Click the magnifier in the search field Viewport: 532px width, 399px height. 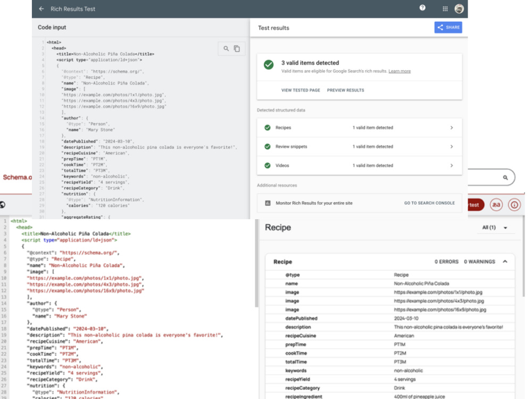click(505, 178)
